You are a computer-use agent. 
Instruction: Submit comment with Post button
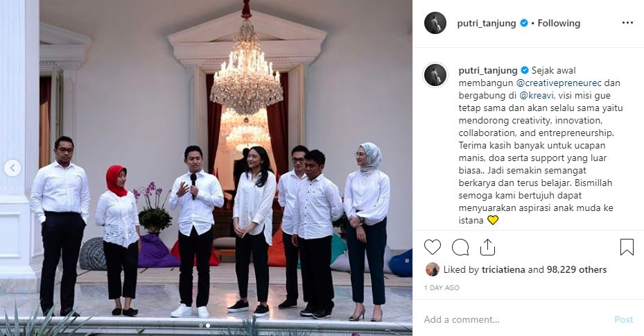pos(623,319)
